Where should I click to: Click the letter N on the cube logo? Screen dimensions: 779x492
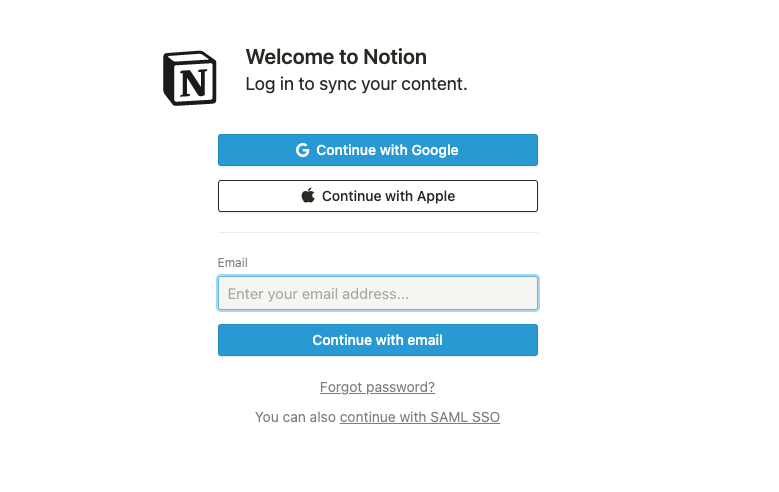[194, 82]
